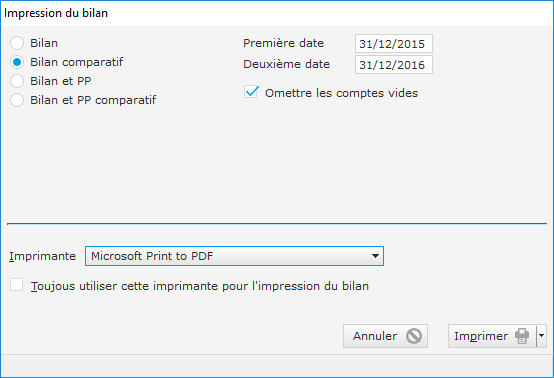Uncheck Omettre les comptes vides
The width and height of the screenshot is (554, 378).
click(x=251, y=93)
